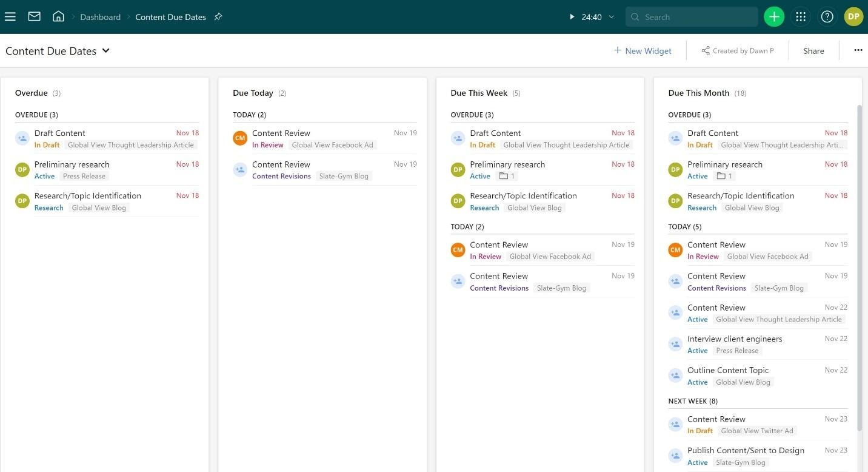Click the Due Today widget title

coord(253,93)
